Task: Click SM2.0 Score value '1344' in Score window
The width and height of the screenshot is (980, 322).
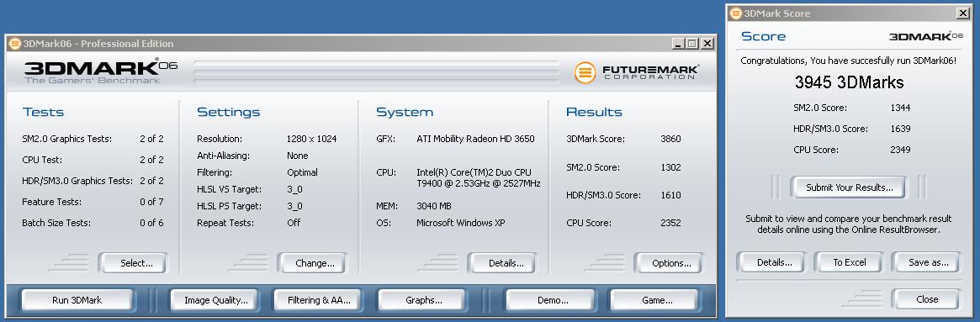Action: coord(900,108)
